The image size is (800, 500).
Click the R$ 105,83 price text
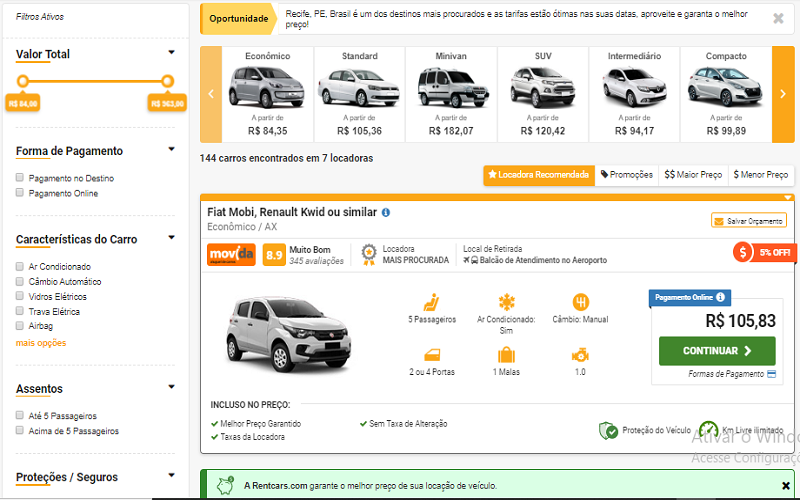740,321
